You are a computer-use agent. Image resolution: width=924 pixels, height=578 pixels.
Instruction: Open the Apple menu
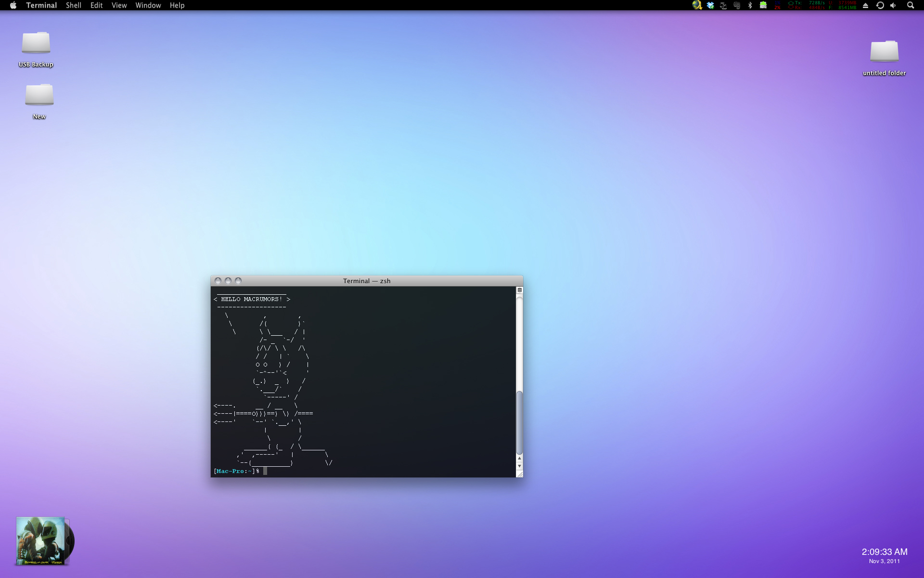coord(13,5)
